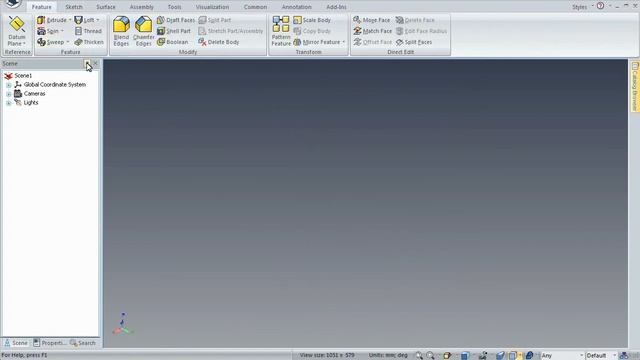
Task: Activate the Mirror Feature tool
Action: point(317,42)
